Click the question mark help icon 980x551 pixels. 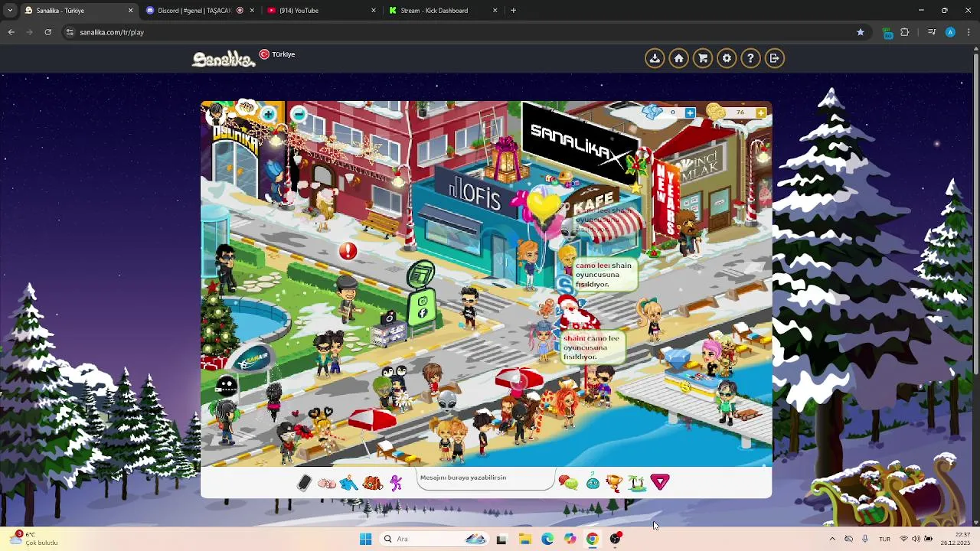tap(750, 58)
